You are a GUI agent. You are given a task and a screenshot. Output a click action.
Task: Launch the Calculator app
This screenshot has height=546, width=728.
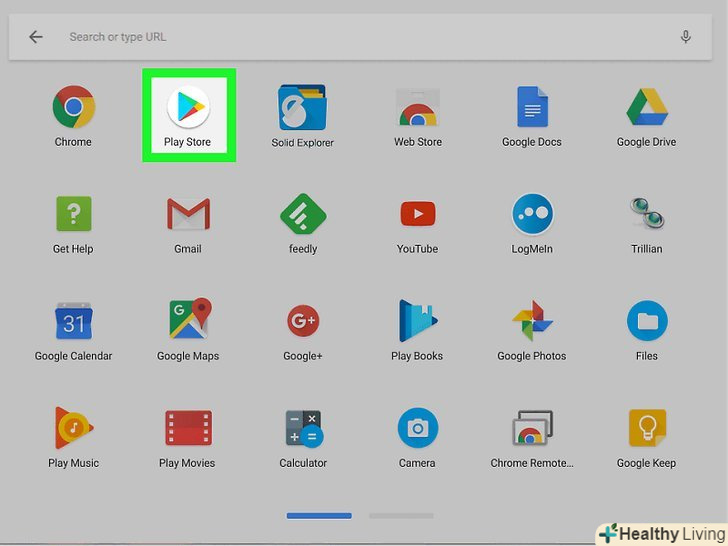[x=304, y=429]
